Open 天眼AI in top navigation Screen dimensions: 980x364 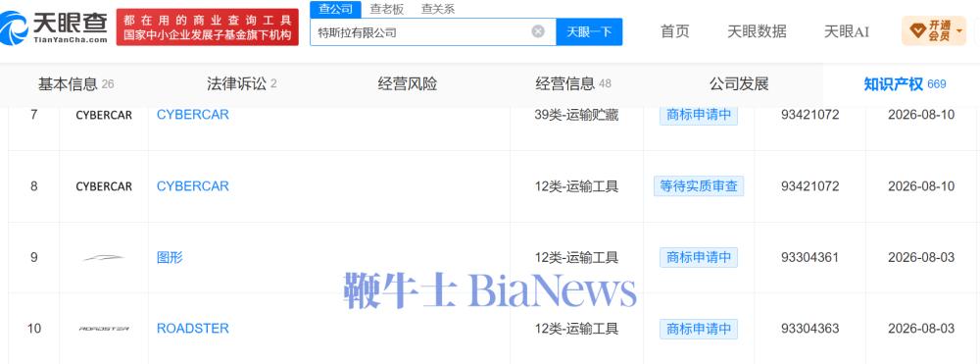[x=847, y=31]
